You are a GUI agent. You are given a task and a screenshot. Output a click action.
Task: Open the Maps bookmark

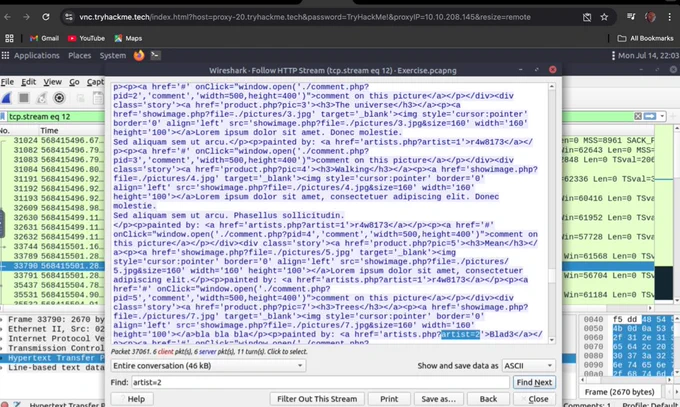(128, 38)
